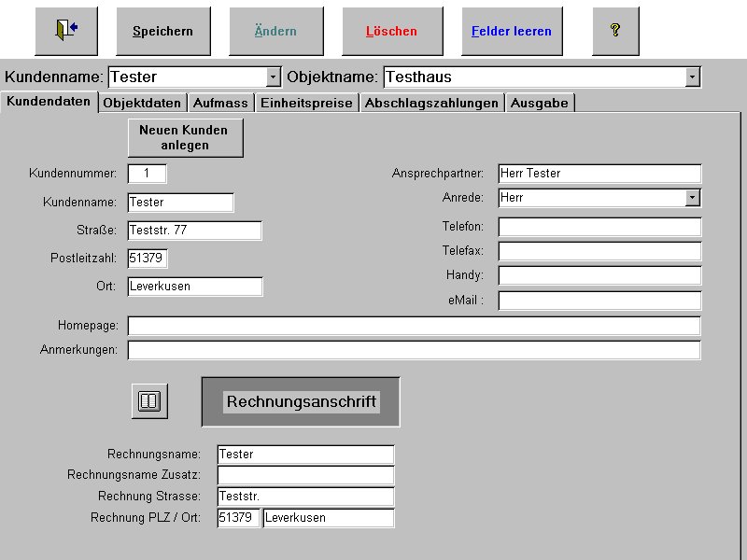Click the Anrede field text Herr
Image resolution: width=747 pixels, height=560 pixels.
click(592, 197)
